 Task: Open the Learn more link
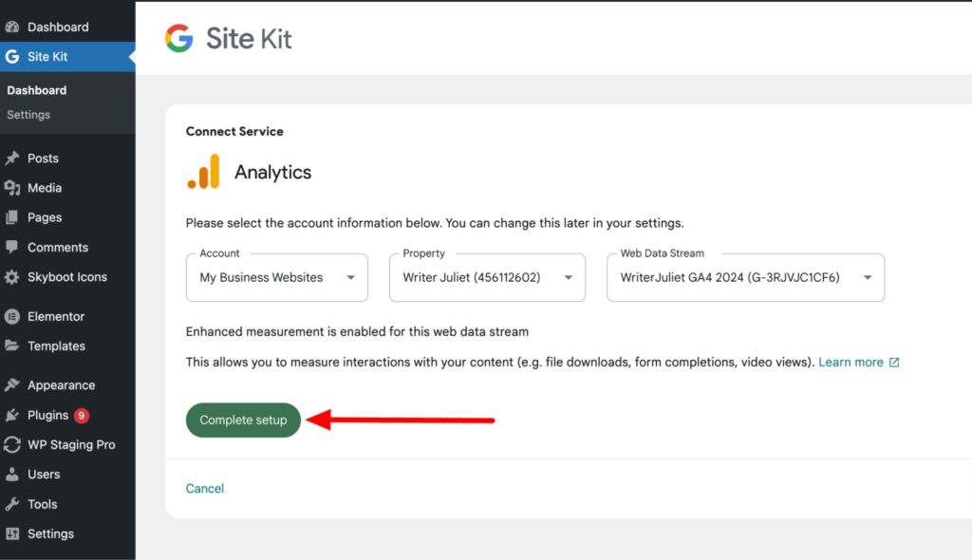tap(851, 362)
